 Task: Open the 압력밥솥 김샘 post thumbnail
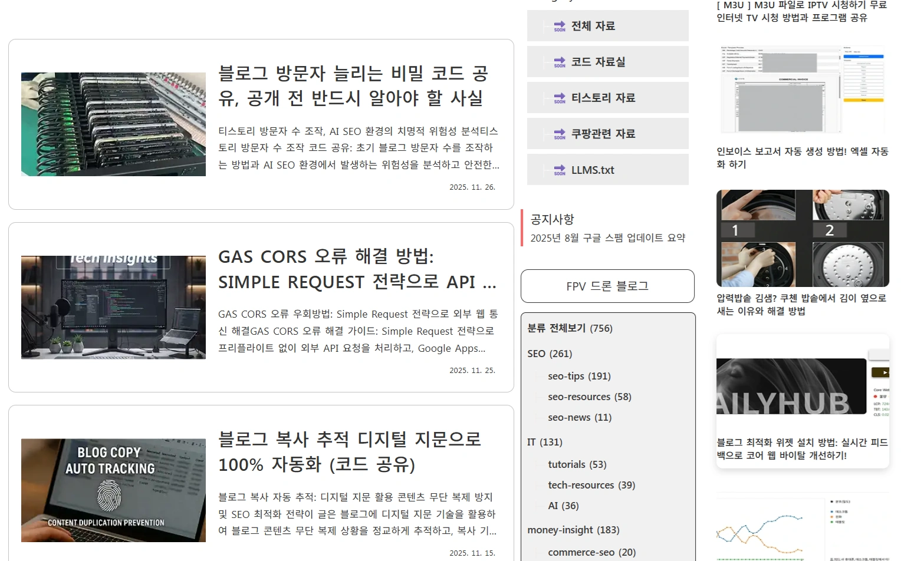point(802,238)
